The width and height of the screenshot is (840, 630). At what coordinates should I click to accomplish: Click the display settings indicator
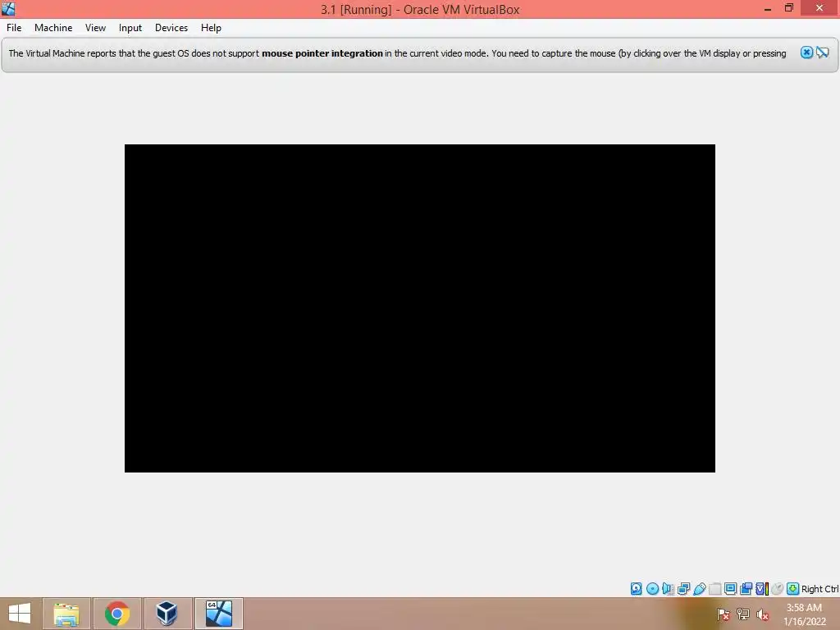(730, 589)
